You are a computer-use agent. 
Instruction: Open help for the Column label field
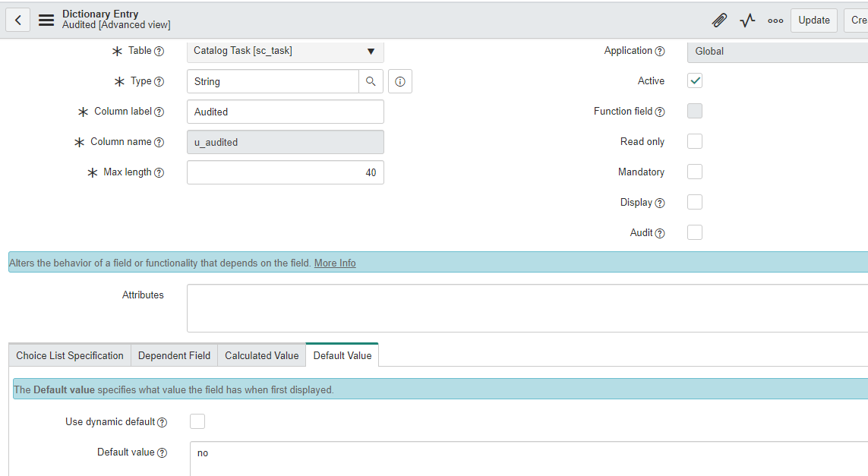pos(159,111)
